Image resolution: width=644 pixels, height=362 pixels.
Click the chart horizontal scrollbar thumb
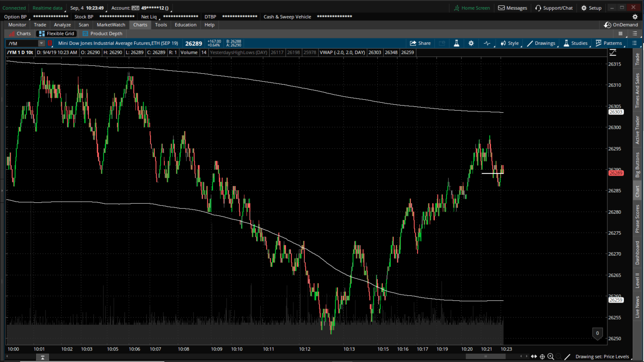click(486, 356)
